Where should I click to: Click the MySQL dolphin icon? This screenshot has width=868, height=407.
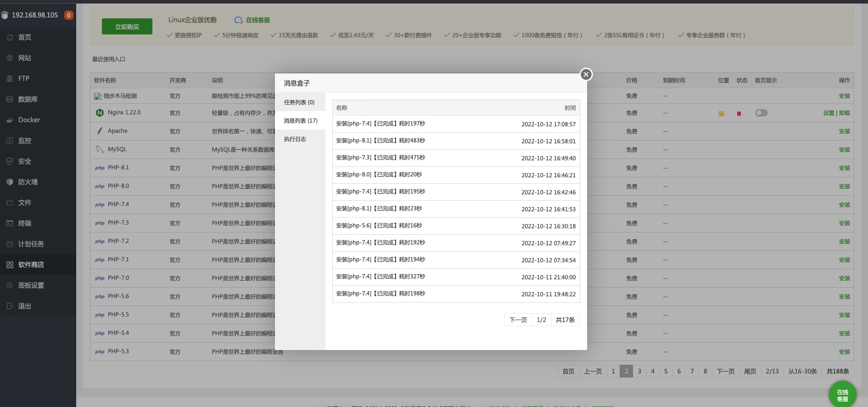point(100,149)
